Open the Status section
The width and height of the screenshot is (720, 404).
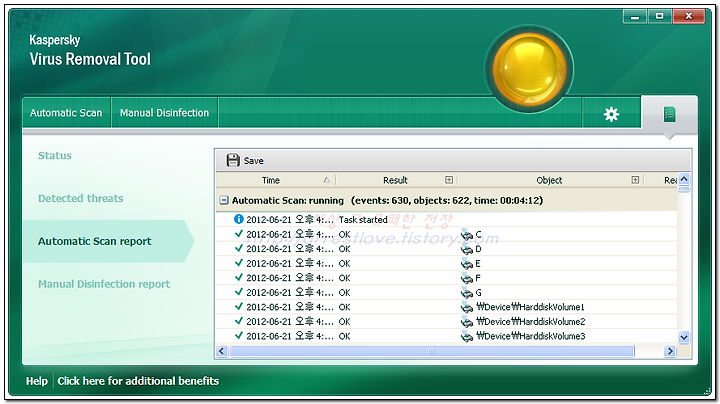55,156
